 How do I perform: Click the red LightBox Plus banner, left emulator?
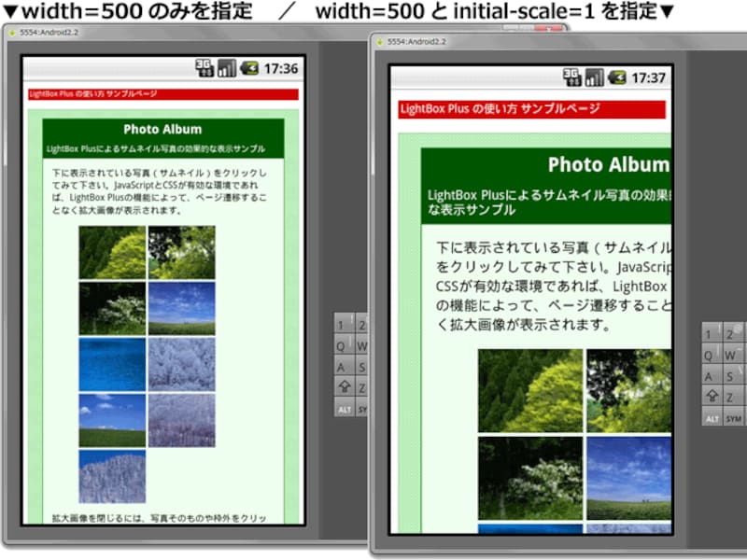tap(163, 94)
